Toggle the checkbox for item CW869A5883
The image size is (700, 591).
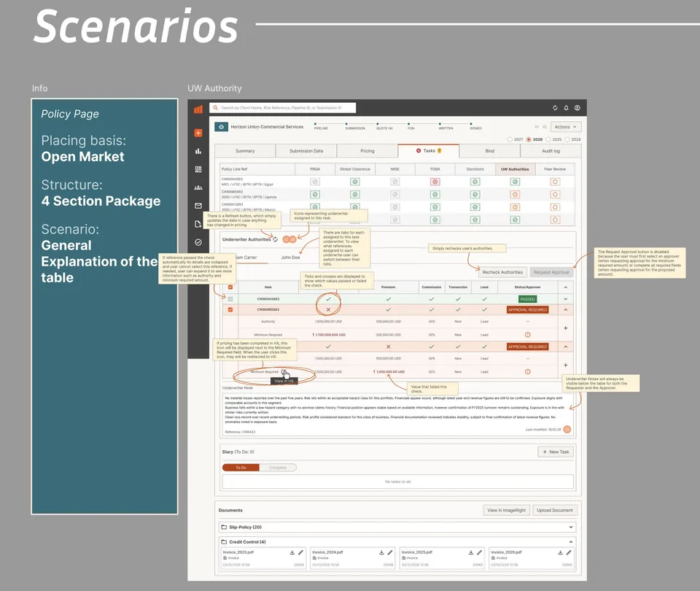coord(230,299)
